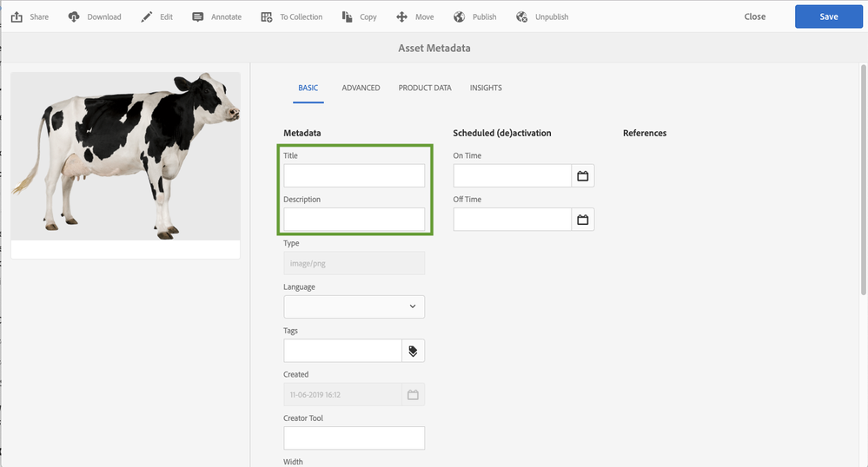Click the Move arrows icon

click(401, 16)
